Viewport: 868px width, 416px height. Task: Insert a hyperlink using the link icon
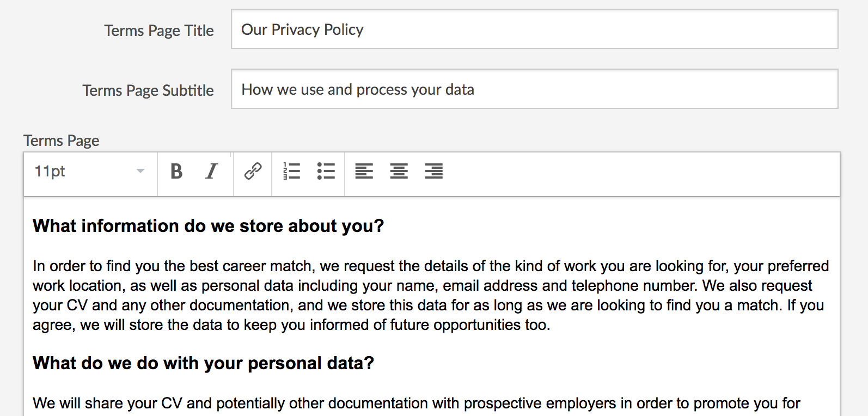(x=253, y=172)
